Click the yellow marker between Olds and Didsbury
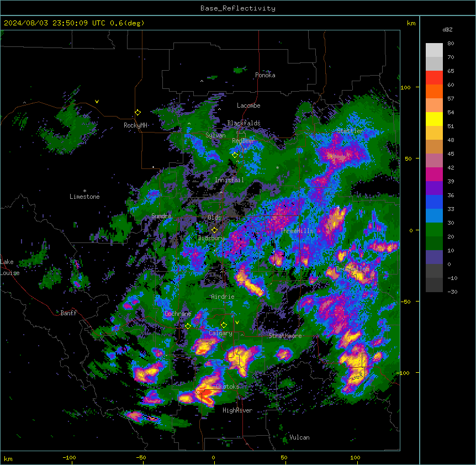Viewport: 476px width, 465px height. 215,230
